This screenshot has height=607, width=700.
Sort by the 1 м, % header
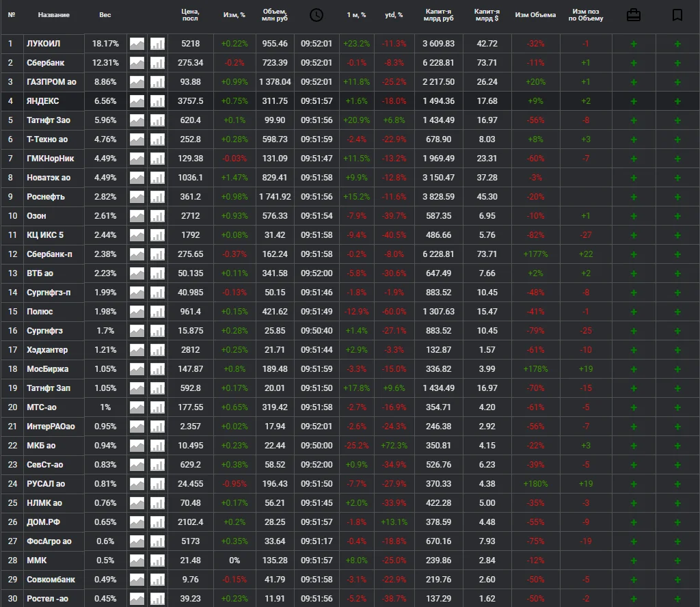(x=356, y=15)
